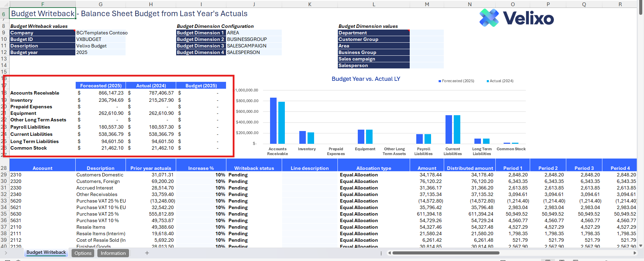Click the three-dot tab bar splitter handle
This screenshot has height=261, width=644.
point(381,253)
